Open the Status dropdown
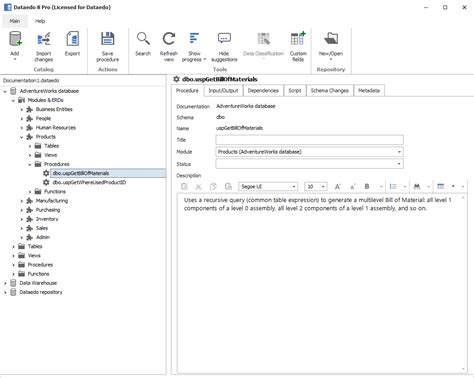 (x=399, y=164)
